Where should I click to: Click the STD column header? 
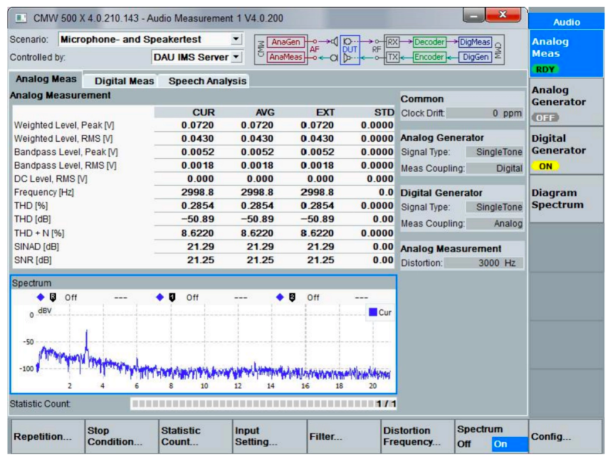click(x=384, y=112)
